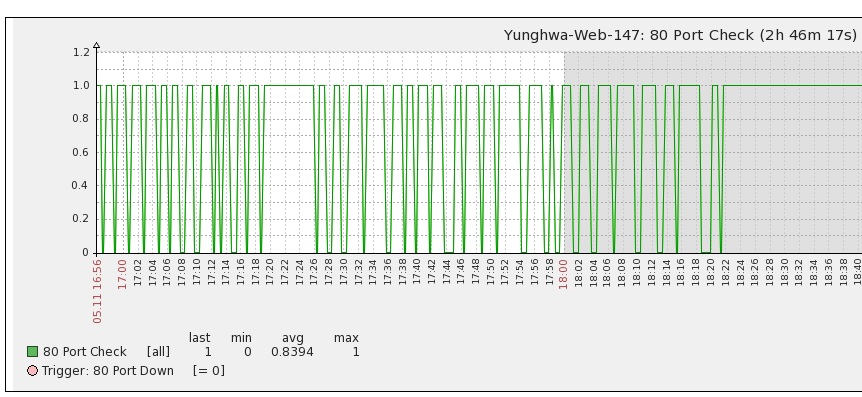Click the [all] label in legend
This screenshot has width=862, height=397.
(158, 352)
